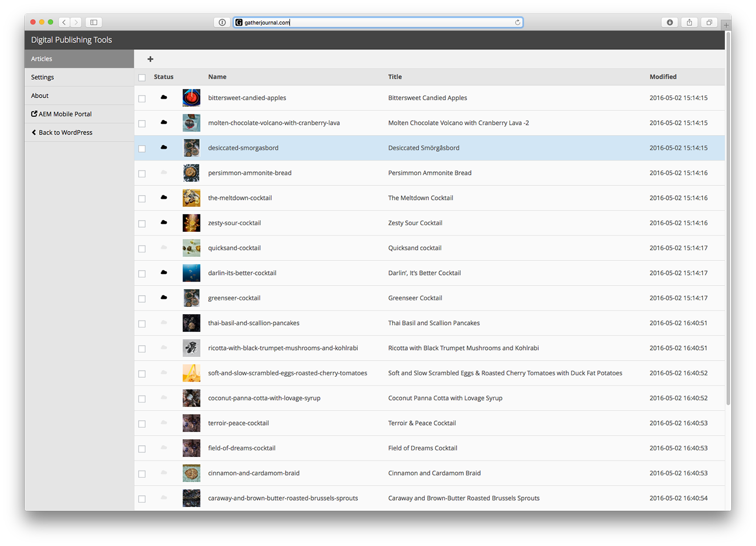Click faded cloud icon for terroir-peace-cocktail
The width and height of the screenshot is (756, 546).
pyautogui.click(x=164, y=423)
